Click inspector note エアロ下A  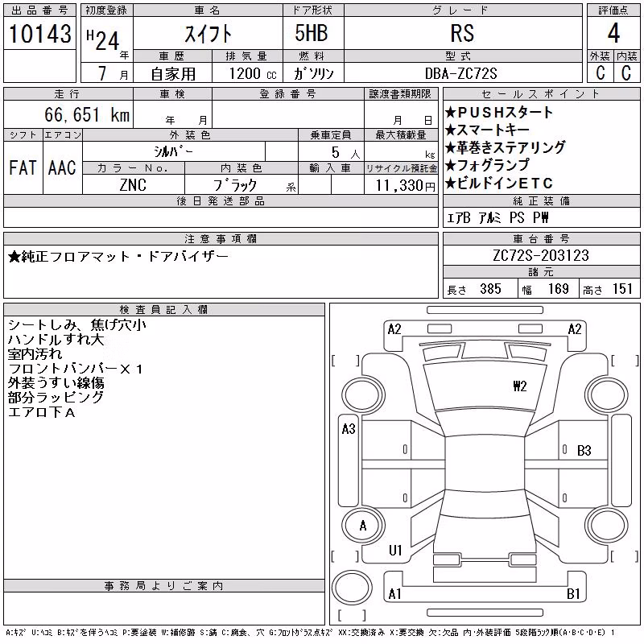pos(42,412)
